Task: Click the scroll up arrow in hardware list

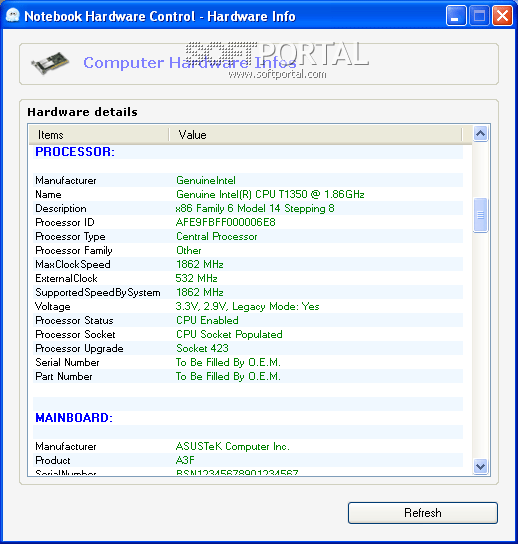Action: point(481,134)
